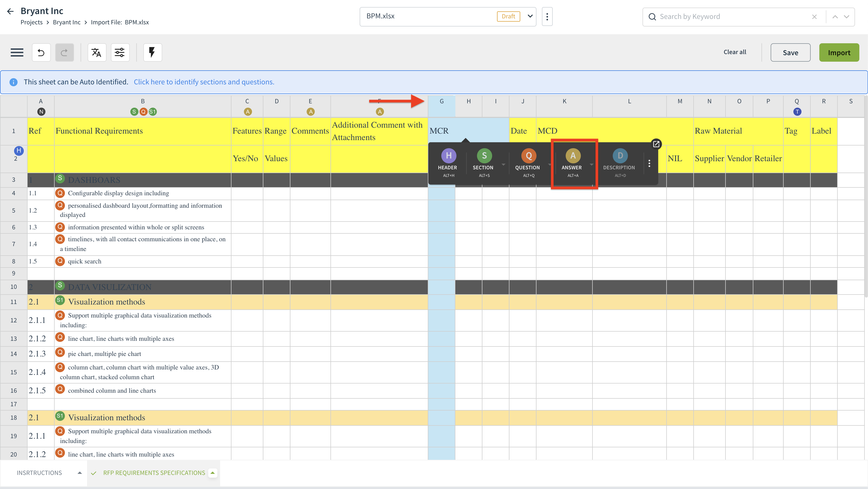Click the external link icon on the popup

click(656, 144)
